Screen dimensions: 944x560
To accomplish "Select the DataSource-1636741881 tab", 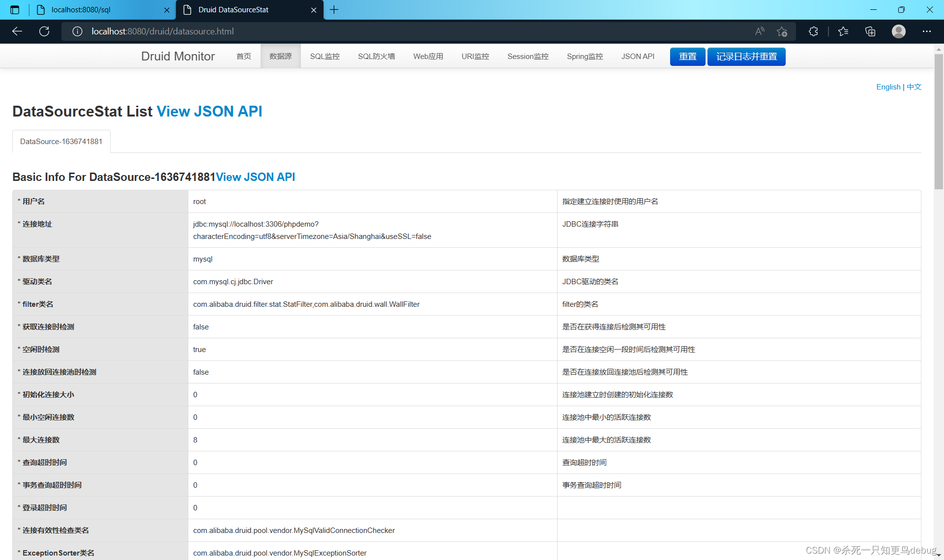I will (61, 142).
